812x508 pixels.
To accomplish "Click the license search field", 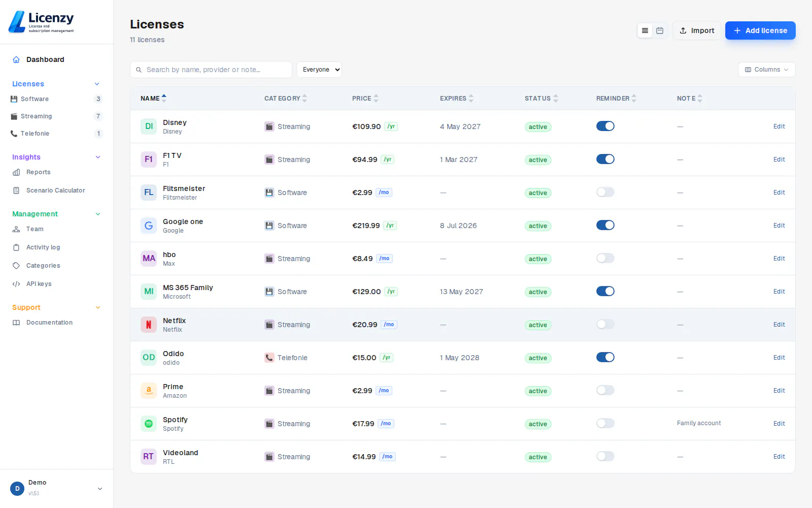I will click(211, 70).
